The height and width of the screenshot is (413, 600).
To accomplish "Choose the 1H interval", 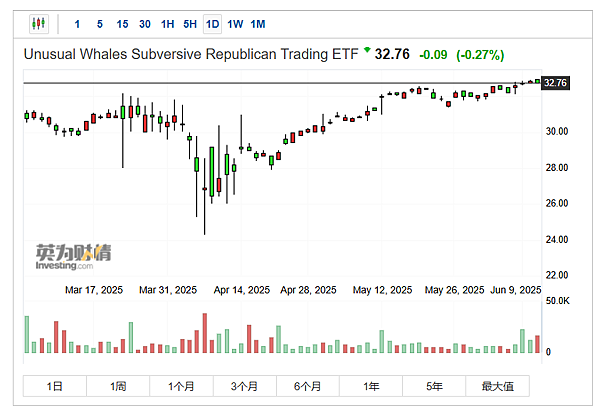I will (x=167, y=24).
